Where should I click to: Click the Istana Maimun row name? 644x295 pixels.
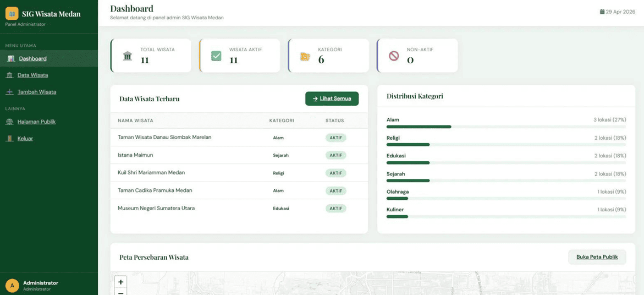[x=135, y=155]
